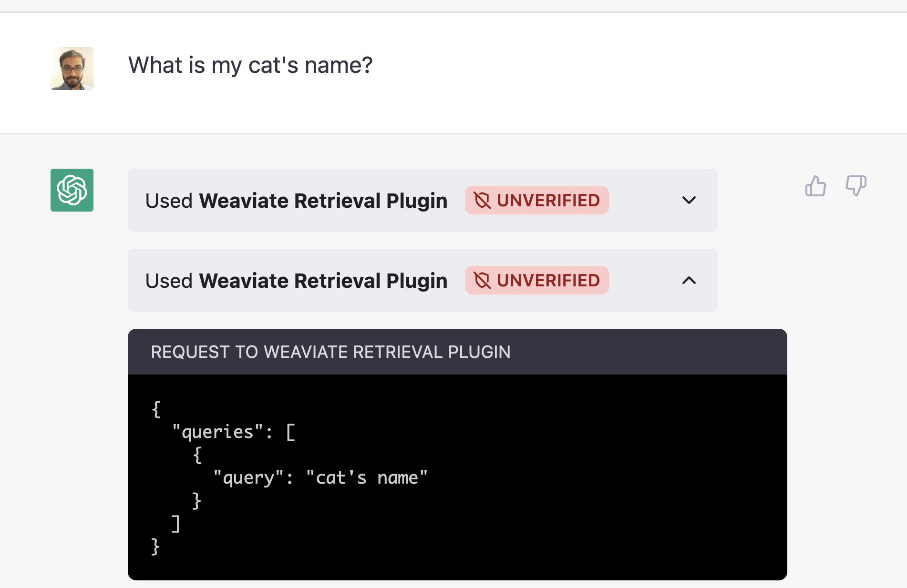The image size is (907, 588).
Task: Click the "query" key in the JSON
Action: (x=248, y=478)
